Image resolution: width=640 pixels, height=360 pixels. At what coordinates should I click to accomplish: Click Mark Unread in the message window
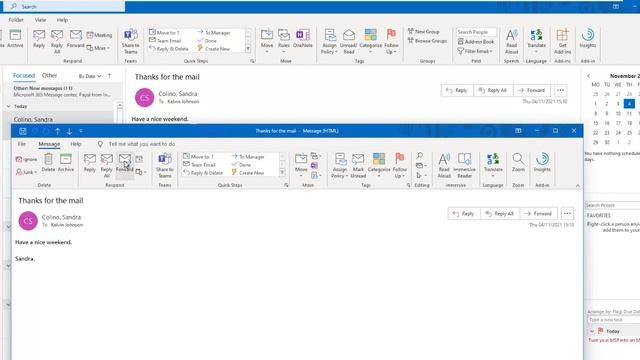(358, 165)
